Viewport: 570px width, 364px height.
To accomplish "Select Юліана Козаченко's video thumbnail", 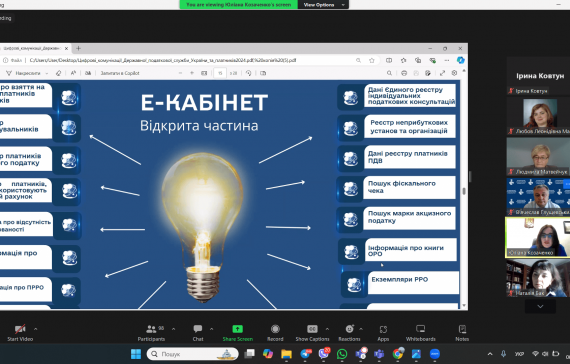I will (537, 237).
